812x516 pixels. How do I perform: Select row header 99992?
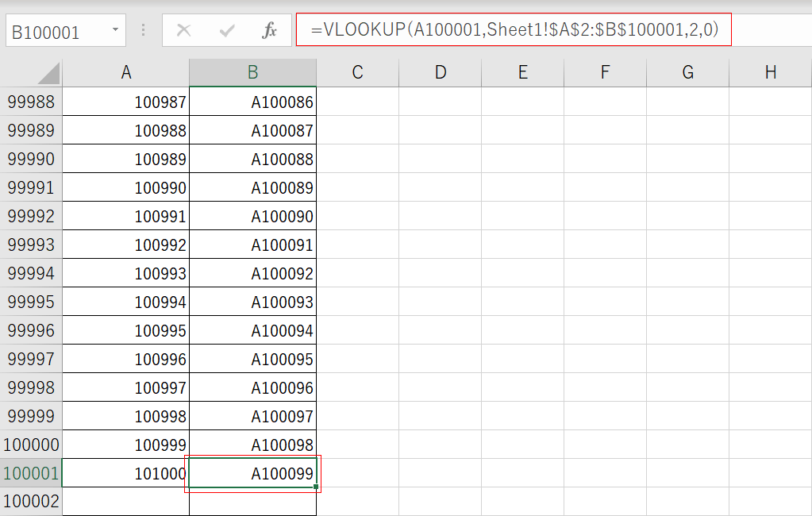tap(31, 215)
